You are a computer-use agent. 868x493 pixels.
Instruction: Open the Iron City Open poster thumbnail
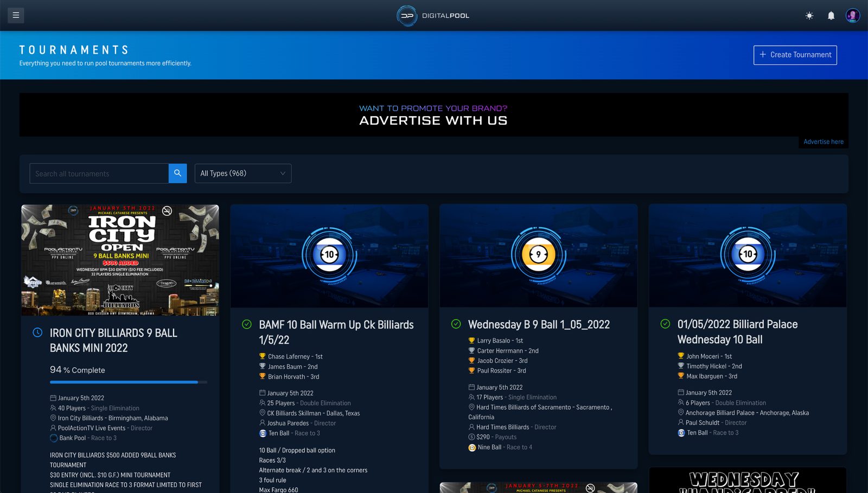coord(120,260)
